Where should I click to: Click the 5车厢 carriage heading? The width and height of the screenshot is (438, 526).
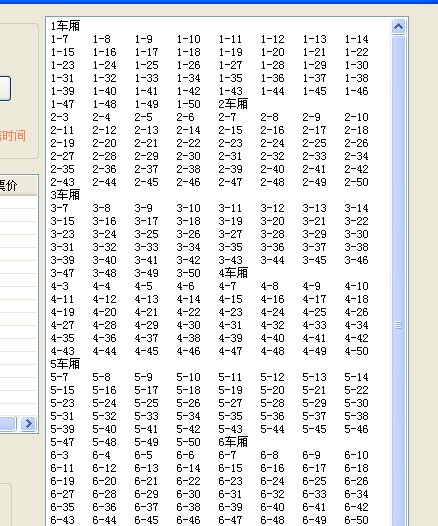(65, 364)
